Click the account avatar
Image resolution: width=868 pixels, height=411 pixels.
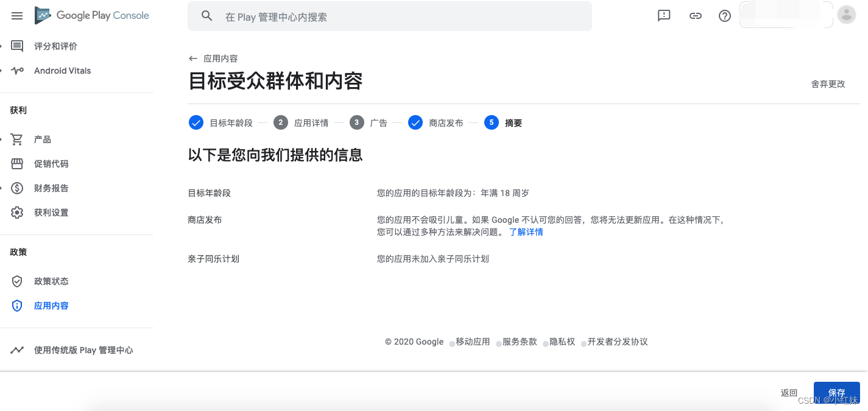(x=847, y=15)
